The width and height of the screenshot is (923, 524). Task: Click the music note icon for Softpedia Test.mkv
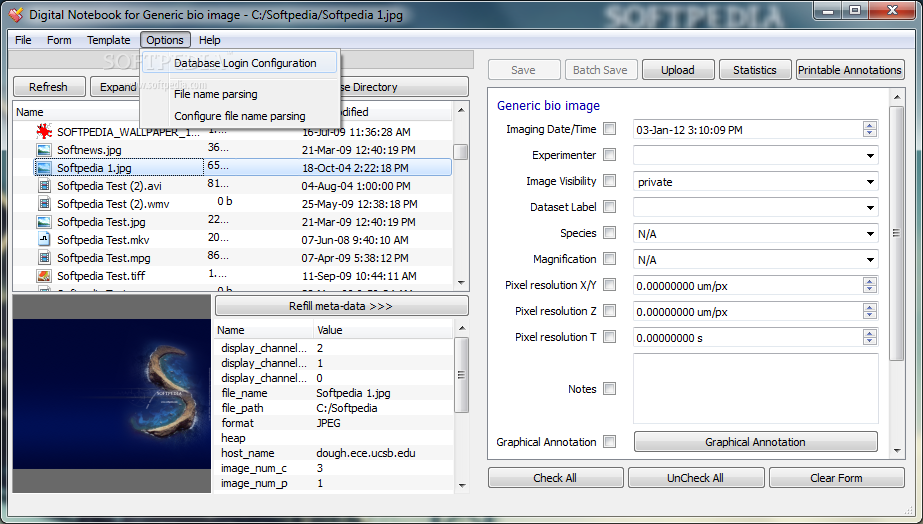click(44, 239)
